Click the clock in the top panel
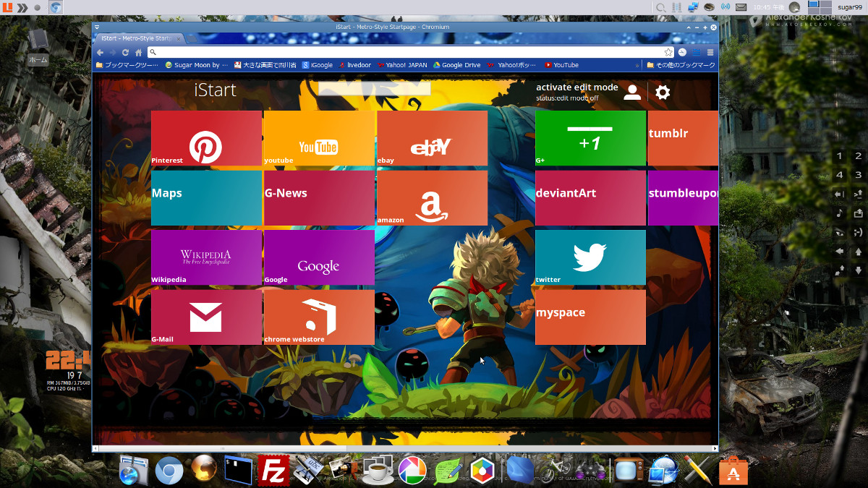This screenshot has height=488, width=868. tap(768, 7)
